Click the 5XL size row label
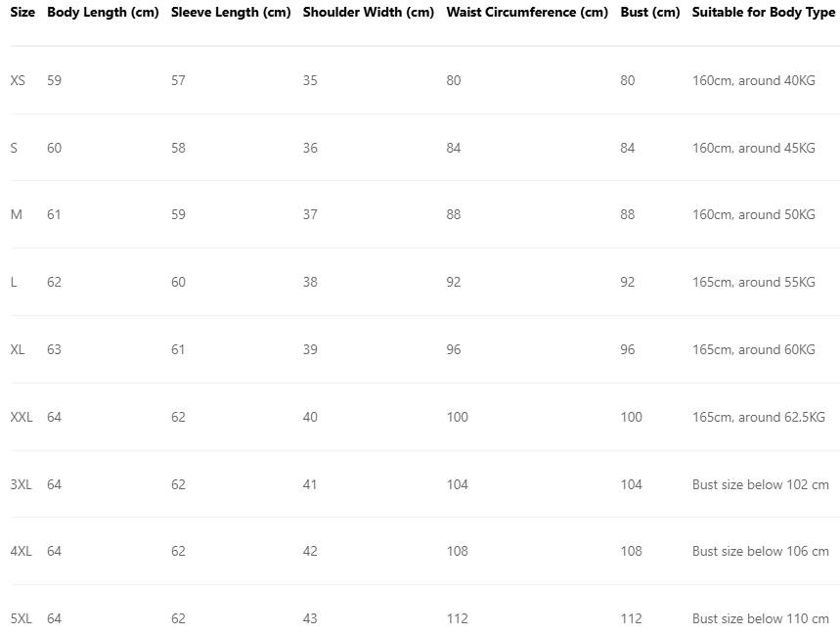840x635 pixels. [x=22, y=618]
